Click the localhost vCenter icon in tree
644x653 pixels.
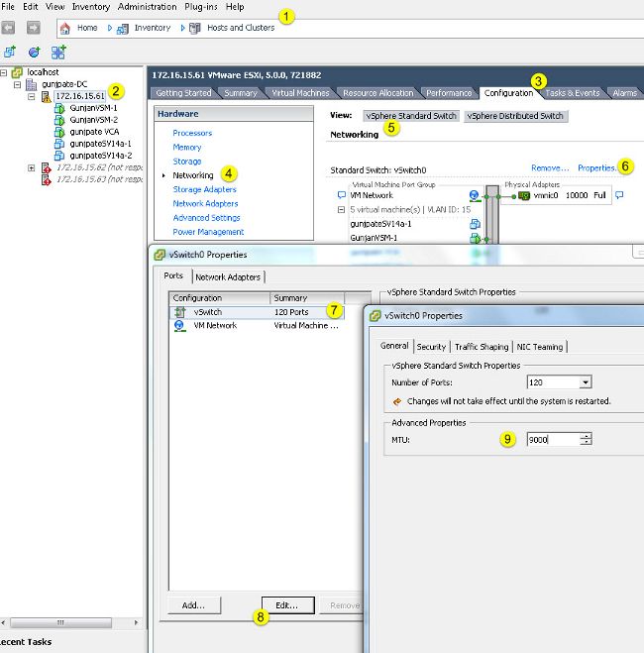click(17, 72)
